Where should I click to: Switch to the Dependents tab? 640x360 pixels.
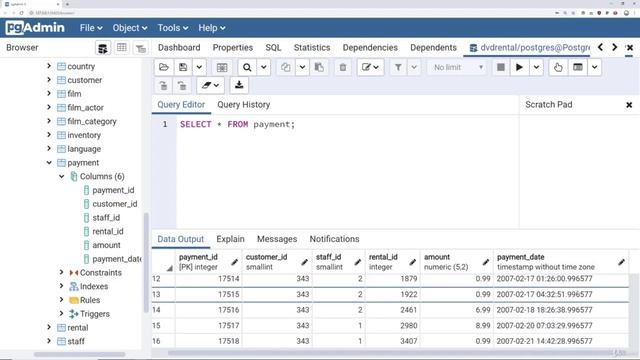(x=433, y=48)
